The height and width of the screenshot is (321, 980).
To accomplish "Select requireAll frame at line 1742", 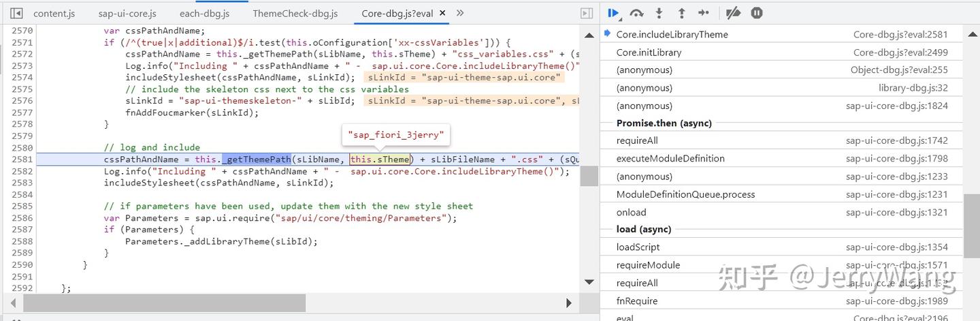I will point(781,140).
